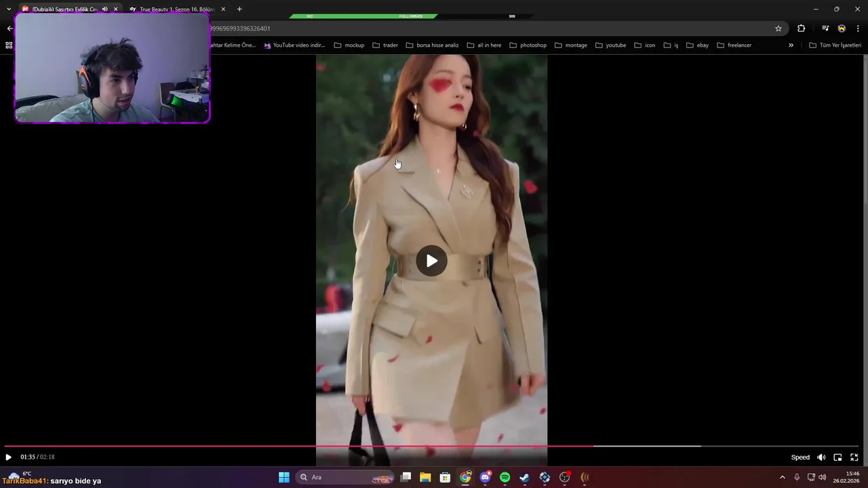Screen dimensions: 868x488
Task: Open the system volume tray icon
Action: click(x=822, y=477)
